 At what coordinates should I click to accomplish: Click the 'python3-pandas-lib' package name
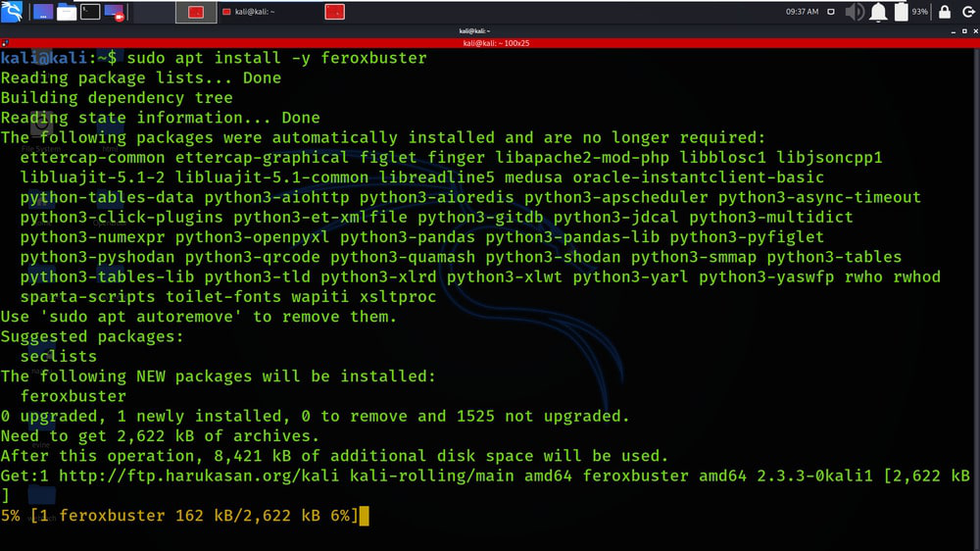click(572, 237)
